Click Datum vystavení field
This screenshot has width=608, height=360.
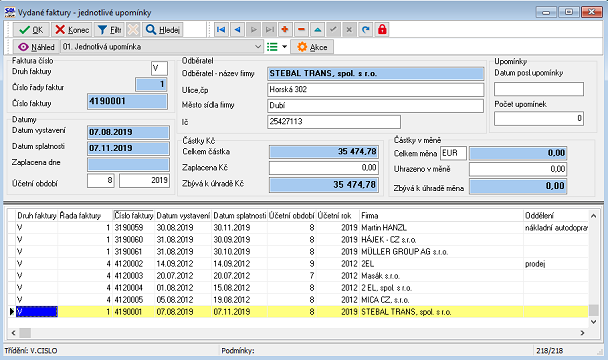coord(128,132)
